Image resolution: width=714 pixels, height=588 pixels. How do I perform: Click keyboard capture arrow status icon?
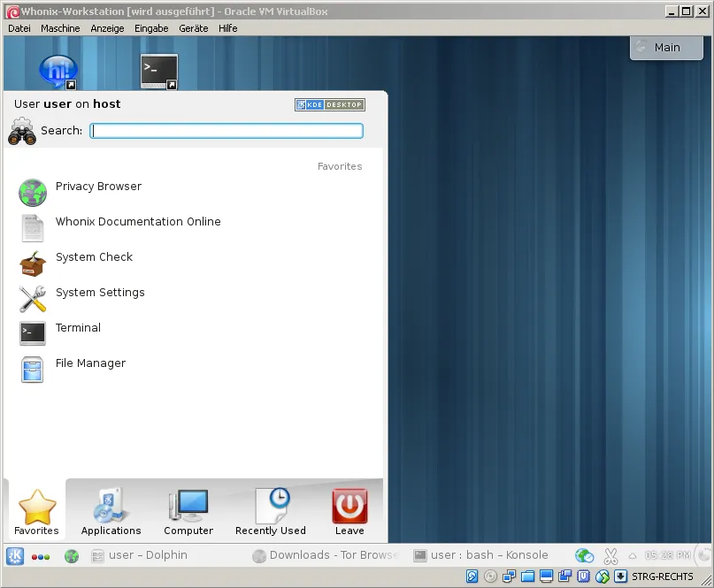tap(620, 577)
